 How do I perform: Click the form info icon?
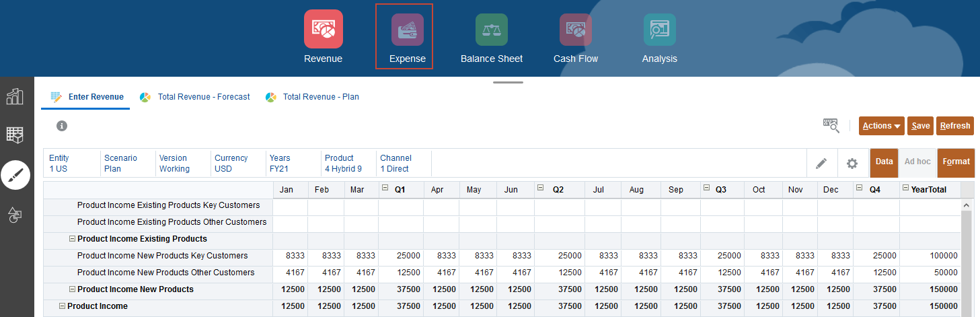[62, 126]
